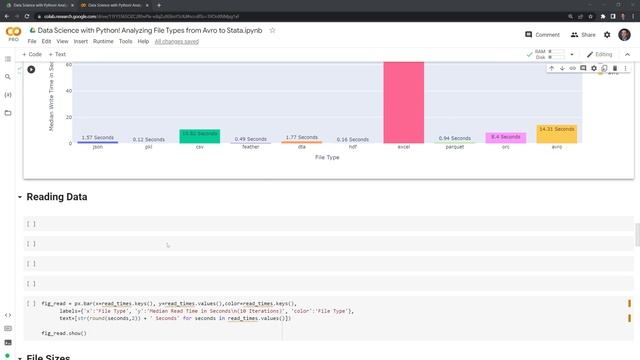This screenshot has height=360, width=640.
Task: Star the notebook title
Action: pyautogui.click(x=272, y=30)
